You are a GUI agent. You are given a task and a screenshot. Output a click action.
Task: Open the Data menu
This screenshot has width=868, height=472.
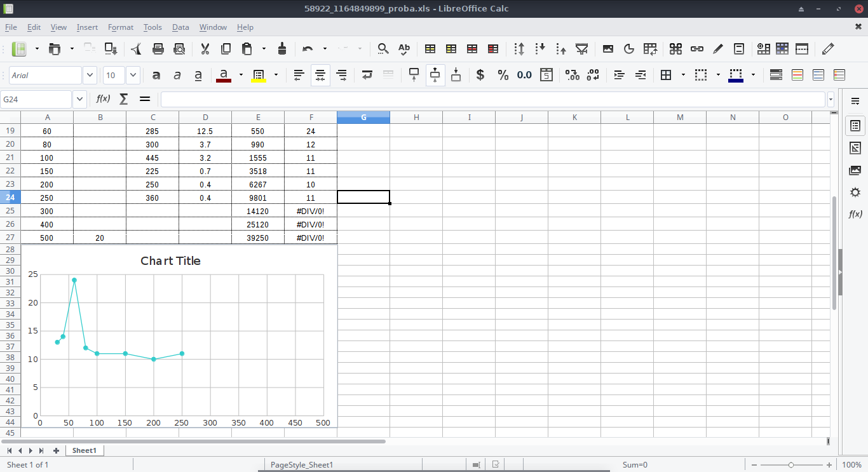click(180, 27)
